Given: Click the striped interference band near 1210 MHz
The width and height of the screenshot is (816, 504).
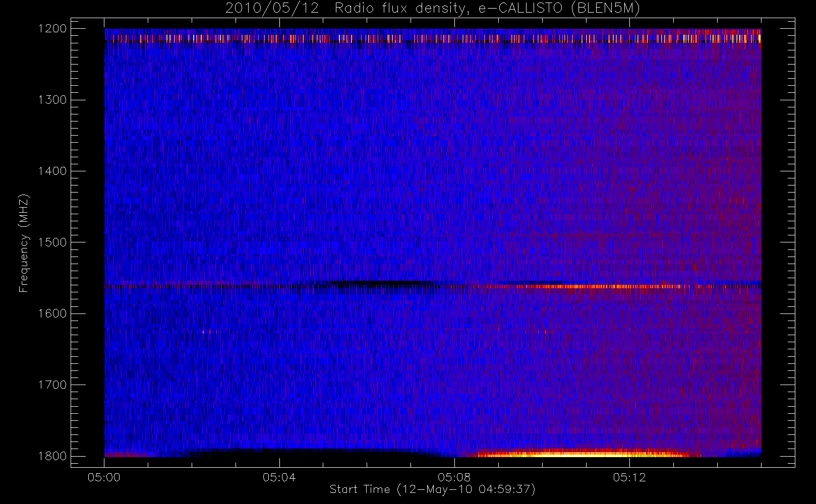Looking at the screenshot, I should [x=433, y=38].
